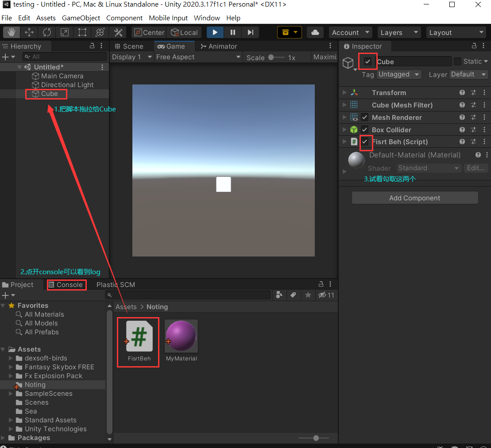The image size is (491, 448).
Task: Select the Hand tool in toolbar
Action: pos(12,32)
